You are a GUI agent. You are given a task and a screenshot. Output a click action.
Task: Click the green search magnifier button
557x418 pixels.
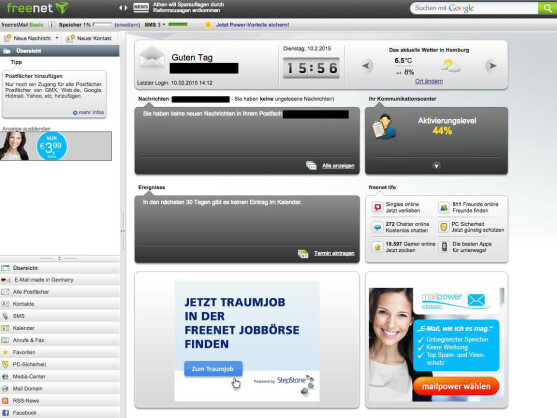547,8
